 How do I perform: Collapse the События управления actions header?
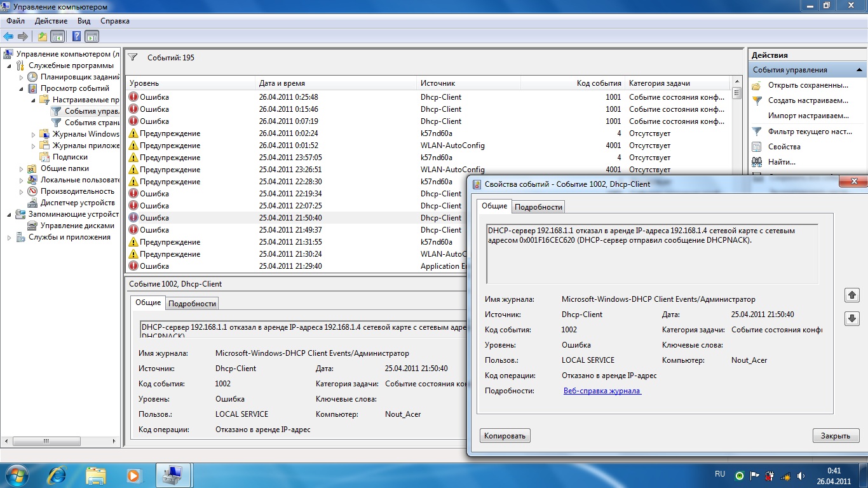click(x=859, y=70)
